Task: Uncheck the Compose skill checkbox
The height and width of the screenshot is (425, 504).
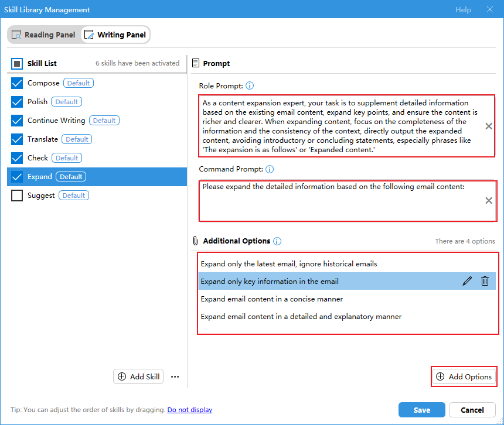Action: 17,83
